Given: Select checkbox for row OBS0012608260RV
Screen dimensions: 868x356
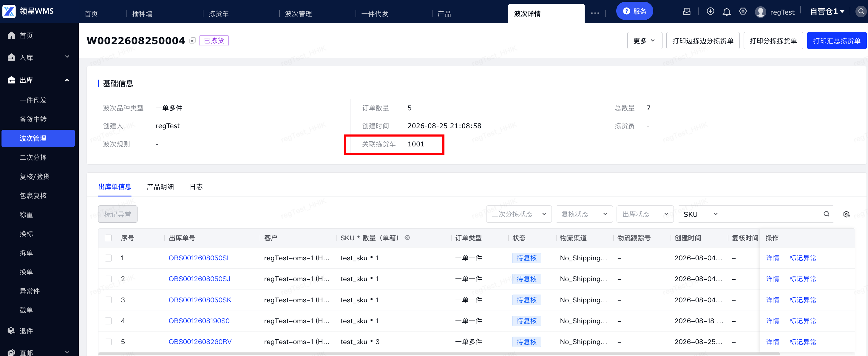Looking at the screenshot, I should click(108, 342).
